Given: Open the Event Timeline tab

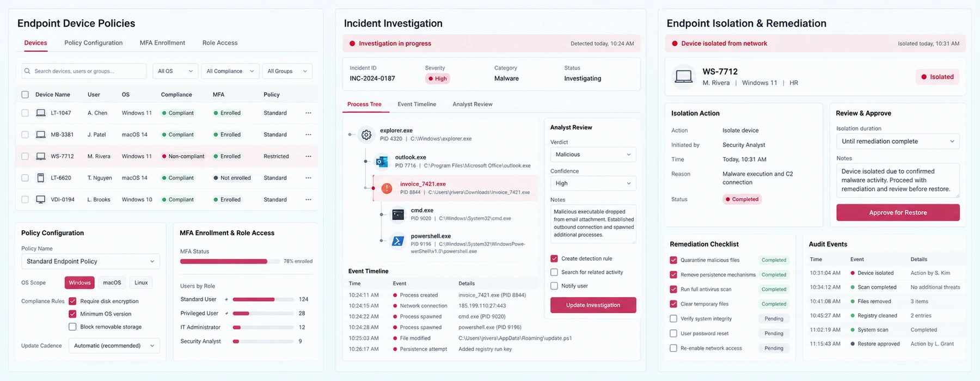Looking at the screenshot, I should [417, 105].
